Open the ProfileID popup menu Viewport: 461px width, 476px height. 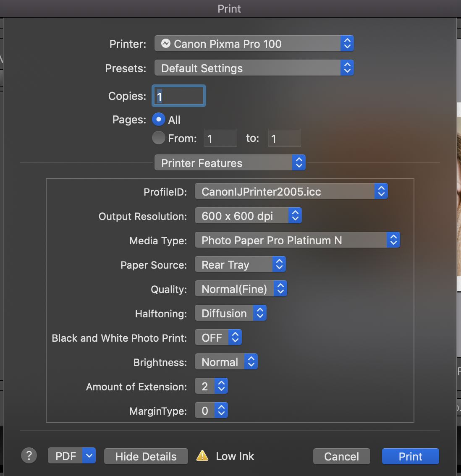291,191
